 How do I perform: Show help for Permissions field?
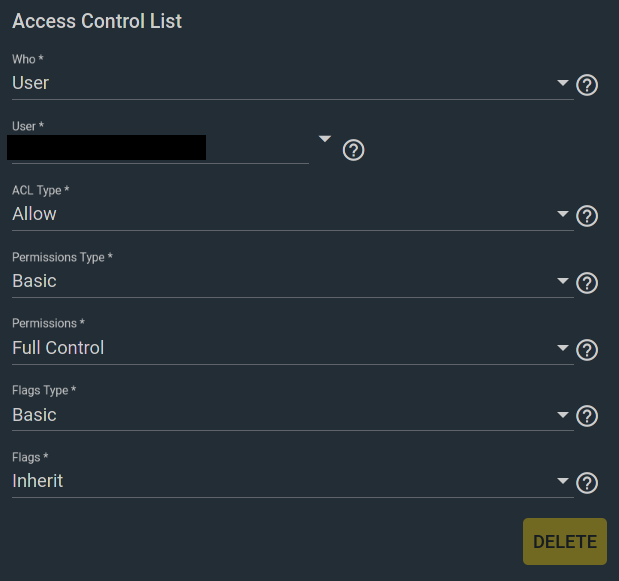pyautogui.click(x=587, y=350)
